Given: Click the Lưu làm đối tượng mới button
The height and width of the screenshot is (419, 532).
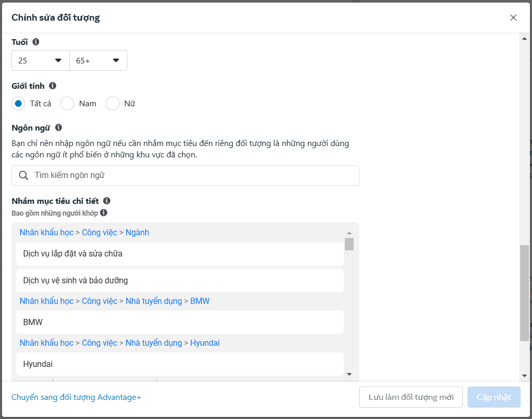Looking at the screenshot, I should (x=411, y=397).
